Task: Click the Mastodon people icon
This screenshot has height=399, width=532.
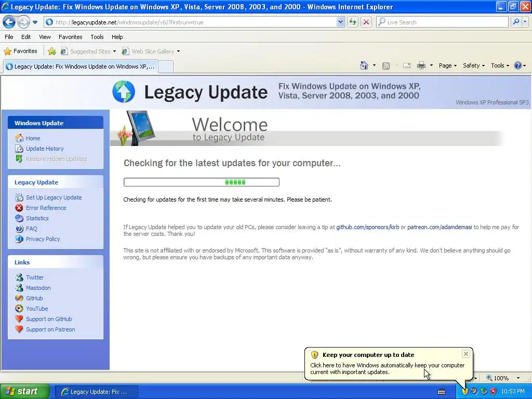Action: click(x=19, y=288)
